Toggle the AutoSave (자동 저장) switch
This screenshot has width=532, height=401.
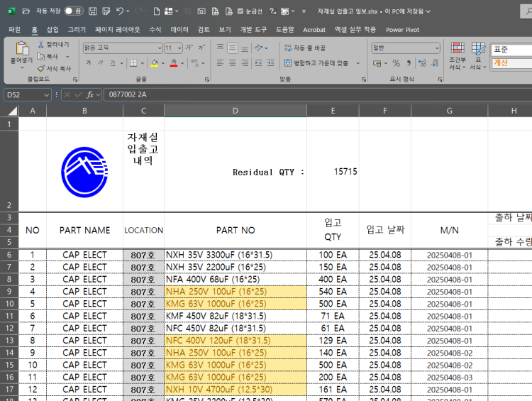[73, 11]
